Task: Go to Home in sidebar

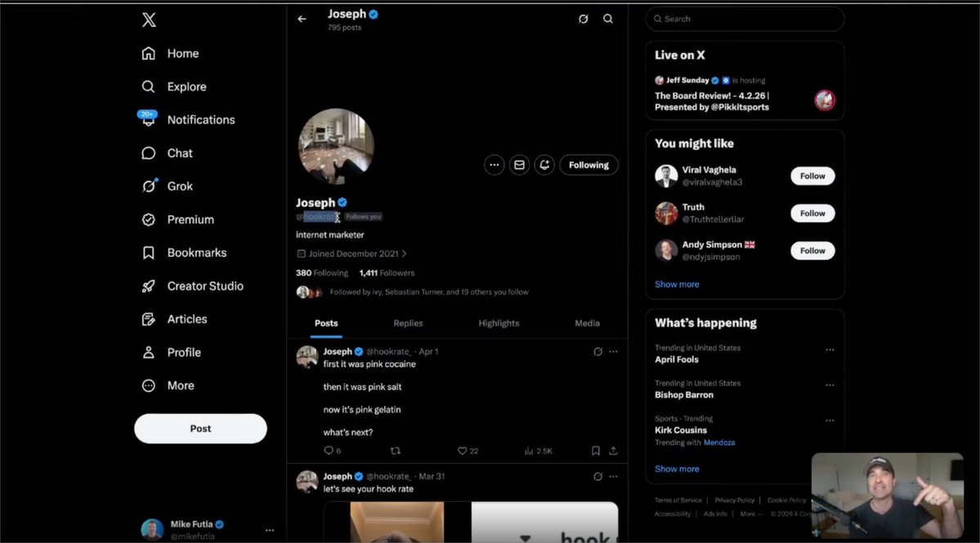Action: 170,54
